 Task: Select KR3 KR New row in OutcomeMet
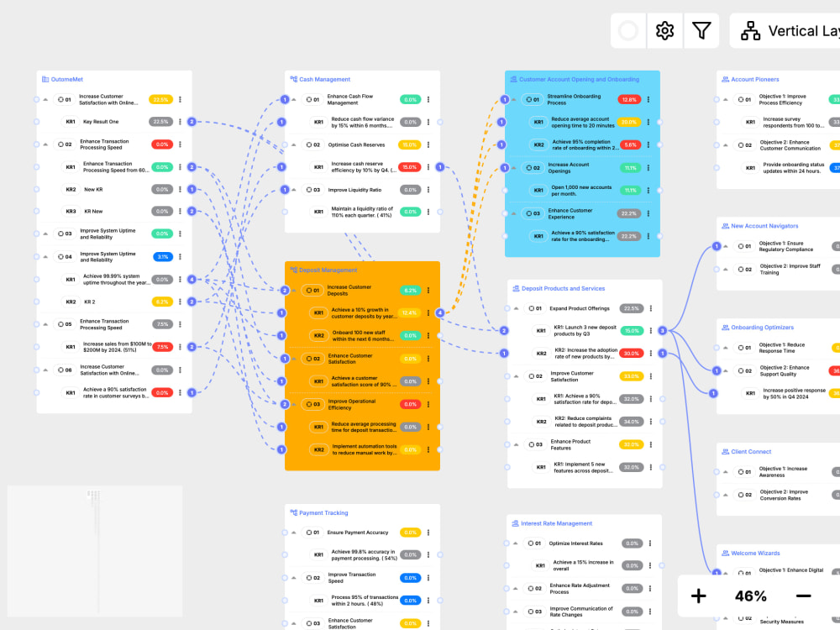click(x=114, y=211)
